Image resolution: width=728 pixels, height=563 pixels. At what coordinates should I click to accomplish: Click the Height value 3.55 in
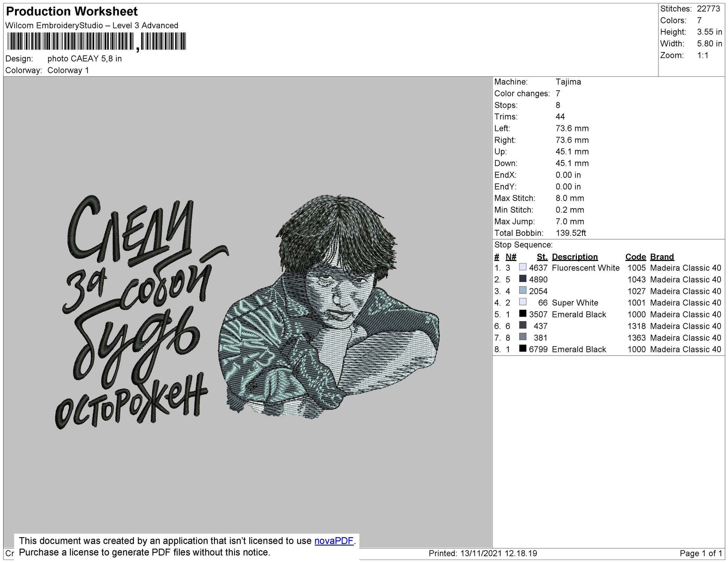tap(710, 32)
